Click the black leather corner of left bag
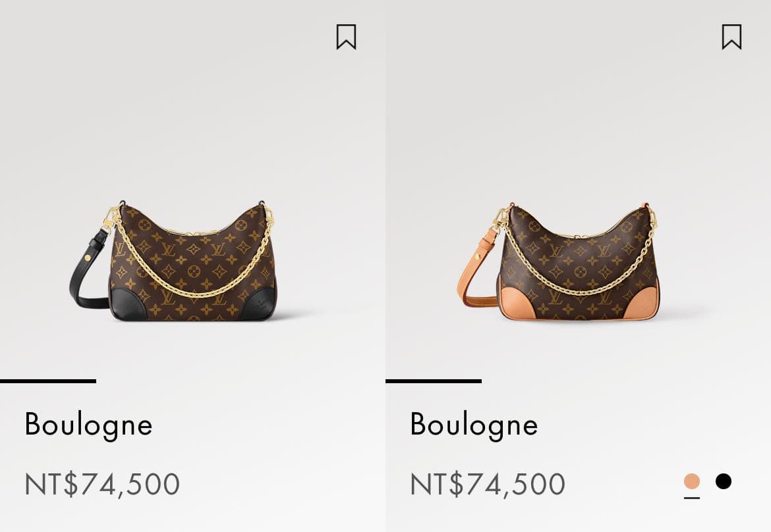This screenshot has height=532, width=771. [x=127, y=305]
